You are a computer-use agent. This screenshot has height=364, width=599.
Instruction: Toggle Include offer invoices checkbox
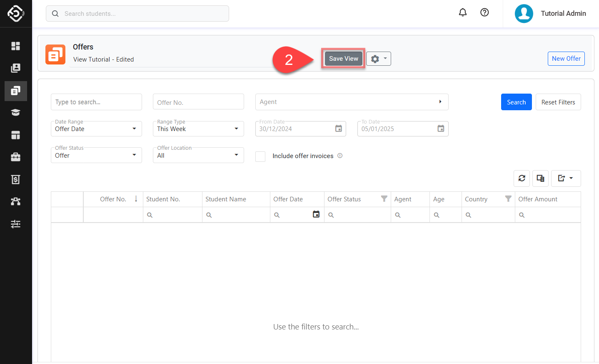260,156
